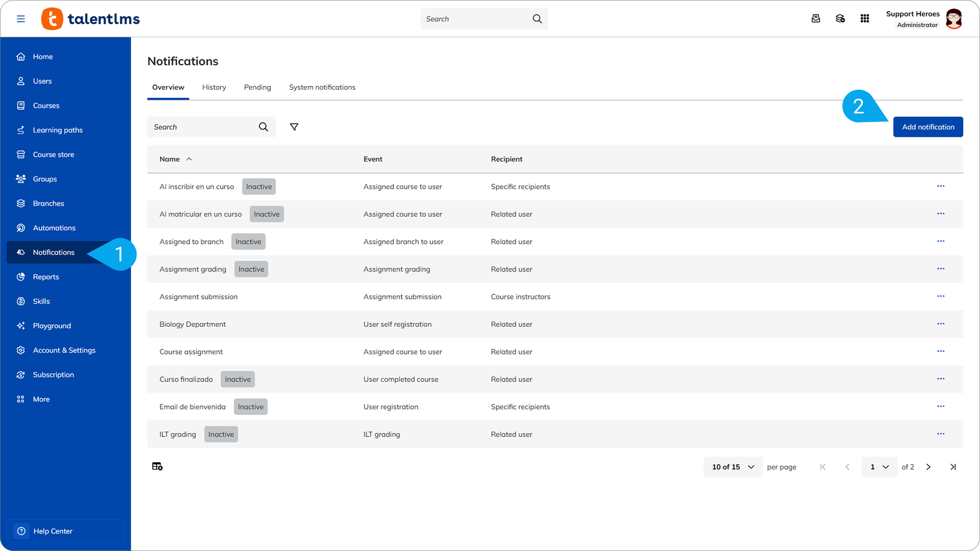Click the Recipient column header
This screenshot has height=551, width=980.
507,159
